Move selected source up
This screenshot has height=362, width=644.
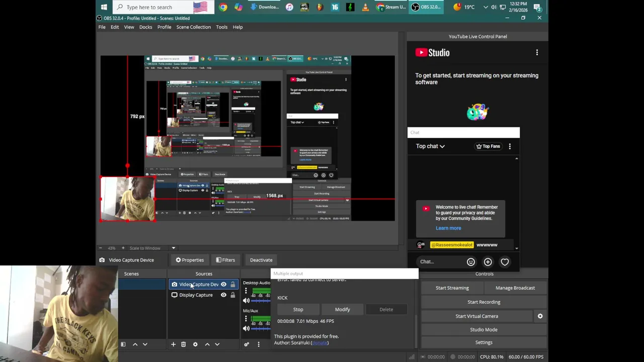coord(207,344)
